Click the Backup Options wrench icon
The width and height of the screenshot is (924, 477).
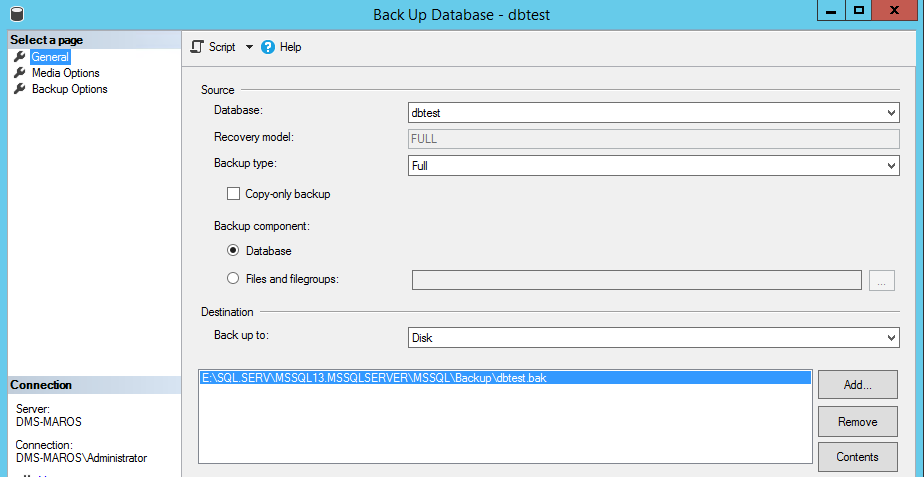[x=19, y=89]
